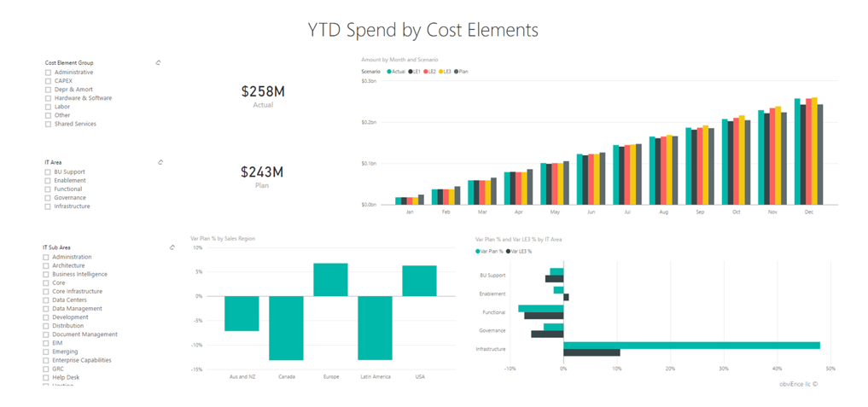
Task: Clear selections eraser icon for IT Sub Area
Action: (172, 247)
